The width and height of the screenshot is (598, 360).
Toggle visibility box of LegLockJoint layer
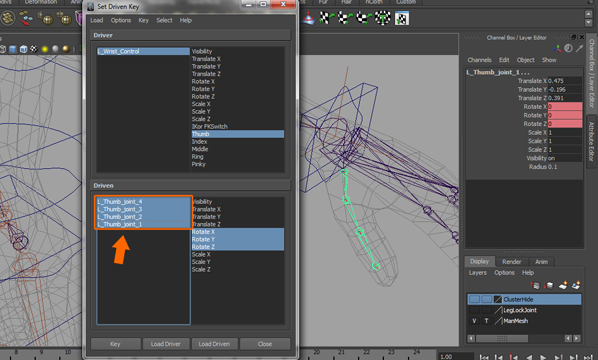point(474,310)
